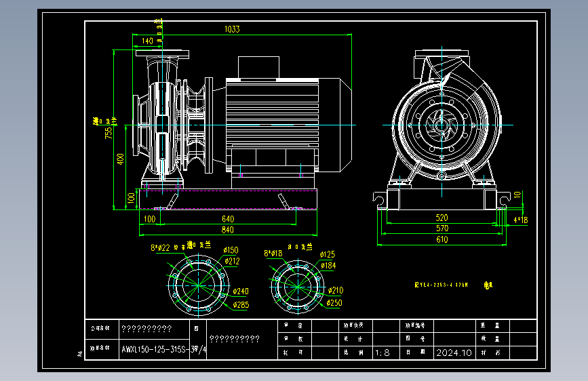588x381 pixels.
Task: Select the 2024.10 date value
Action: pos(454,353)
